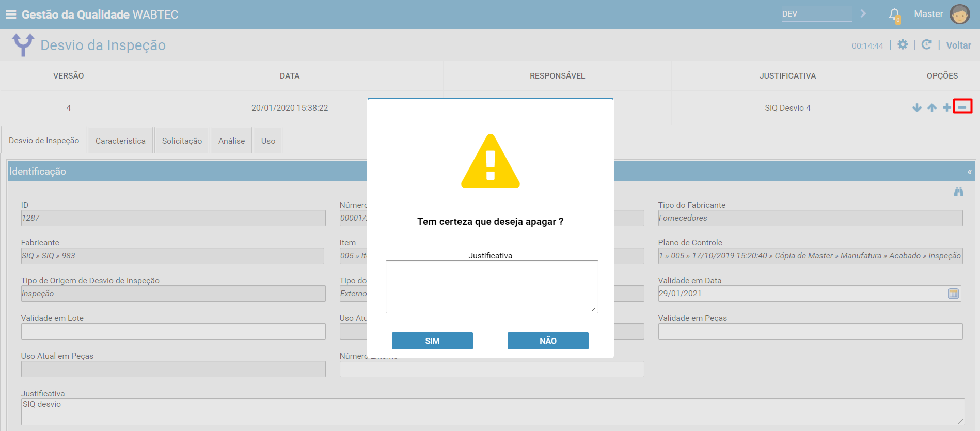
Task: Open the Característica tab
Action: 120,141
